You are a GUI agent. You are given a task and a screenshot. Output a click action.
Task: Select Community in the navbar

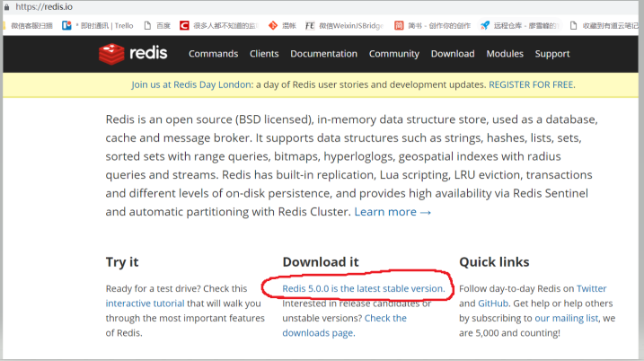coord(394,54)
